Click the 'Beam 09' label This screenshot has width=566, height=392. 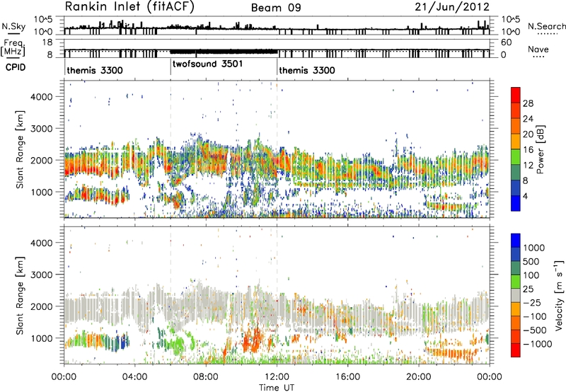[276, 8]
